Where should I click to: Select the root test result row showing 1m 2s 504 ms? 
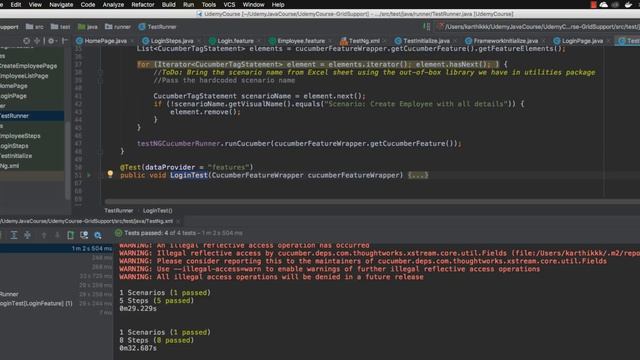pos(56,248)
